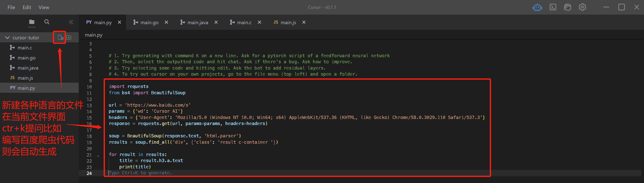The height and width of the screenshot is (183, 644).
Task: Place cursor on 'Type Ctrl+K to generate.' line
Action: [140, 173]
